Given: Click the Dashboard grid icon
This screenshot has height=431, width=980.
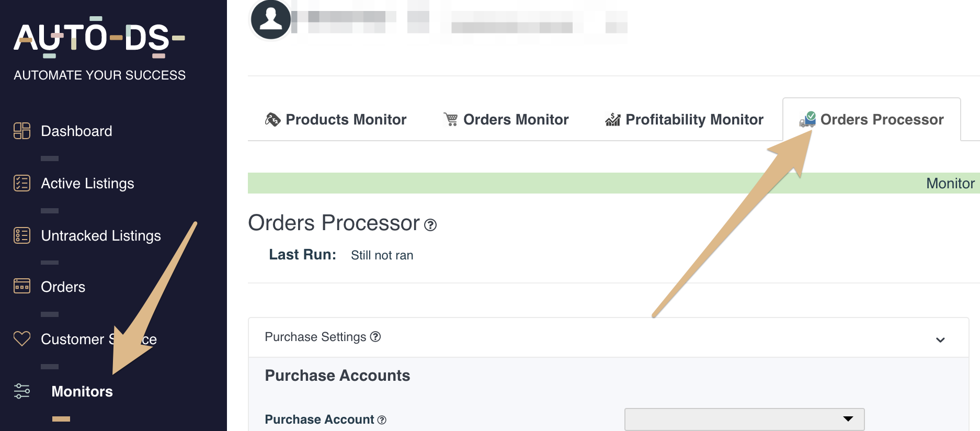Looking at the screenshot, I should pyautogui.click(x=22, y=131).
